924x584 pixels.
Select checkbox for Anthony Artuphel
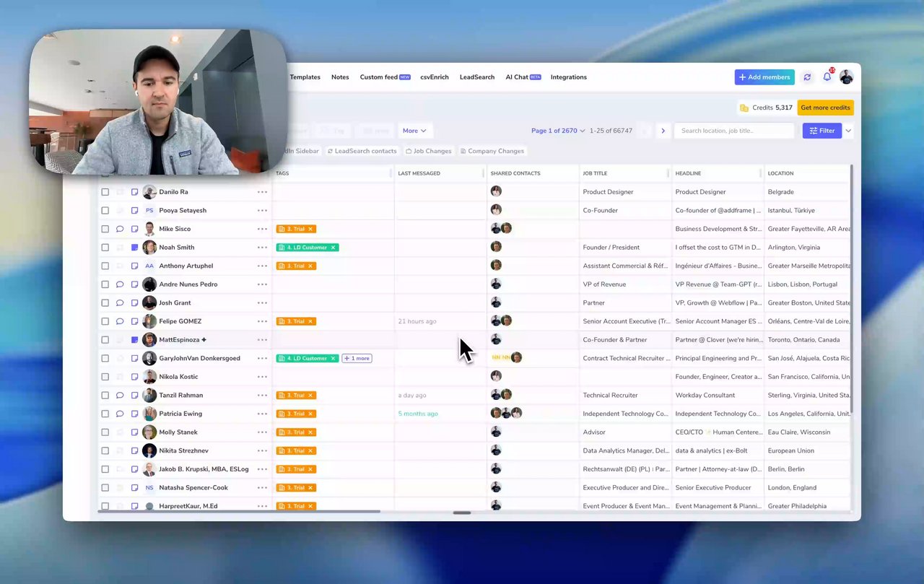pos(105,266)
